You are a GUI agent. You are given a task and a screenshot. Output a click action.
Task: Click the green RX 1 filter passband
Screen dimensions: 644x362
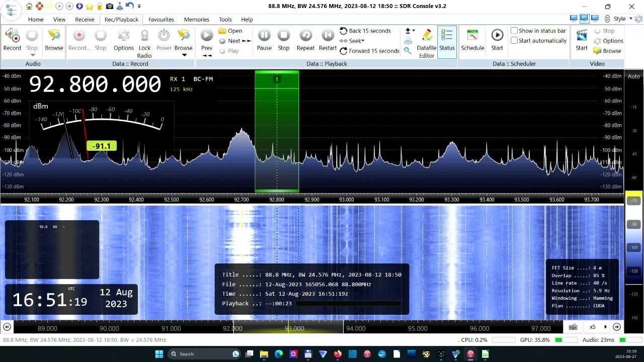[277, 131]
